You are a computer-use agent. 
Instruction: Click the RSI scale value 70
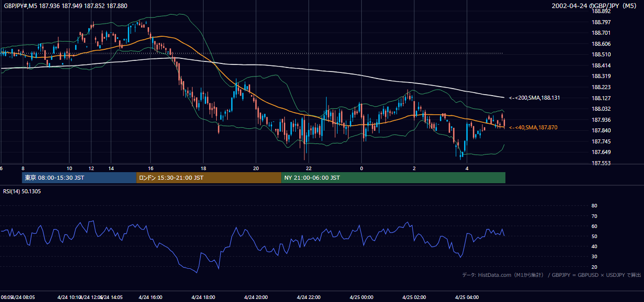[594, 216]
